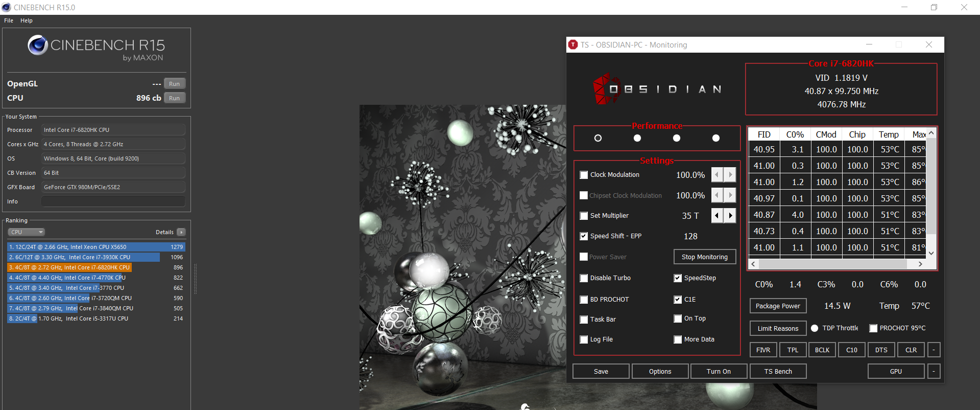The image size is (980, 410).
Task: Uncheck Speed Shift - EPP
Action: pos(584,236)
